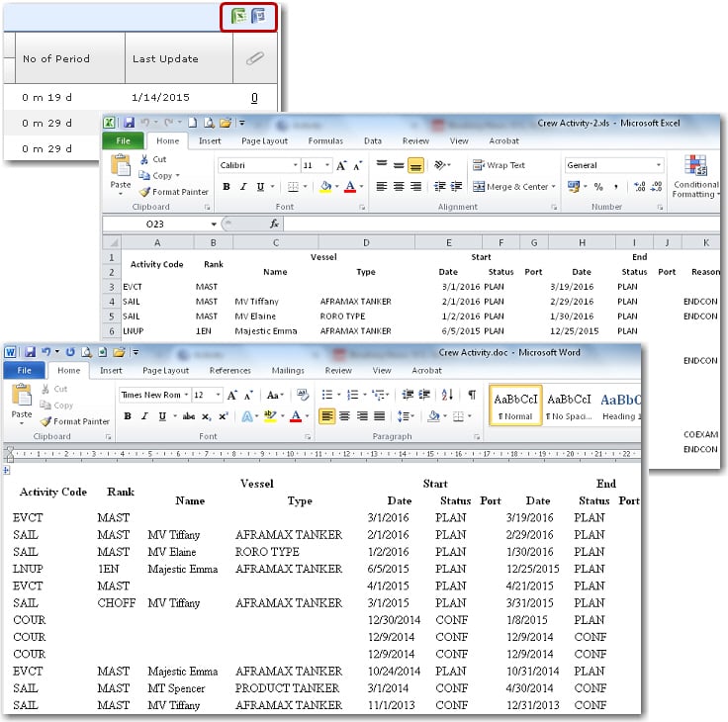The width and height of the screenshot is (728, 722).
Task: Click the Export to Excel icon
Action: pos(238,16)
